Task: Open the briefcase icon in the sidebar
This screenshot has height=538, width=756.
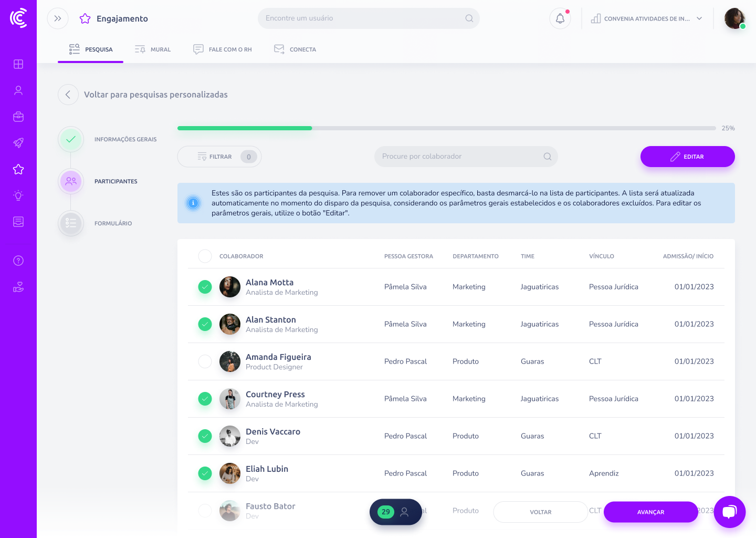Action: click(x=18, y=117)
